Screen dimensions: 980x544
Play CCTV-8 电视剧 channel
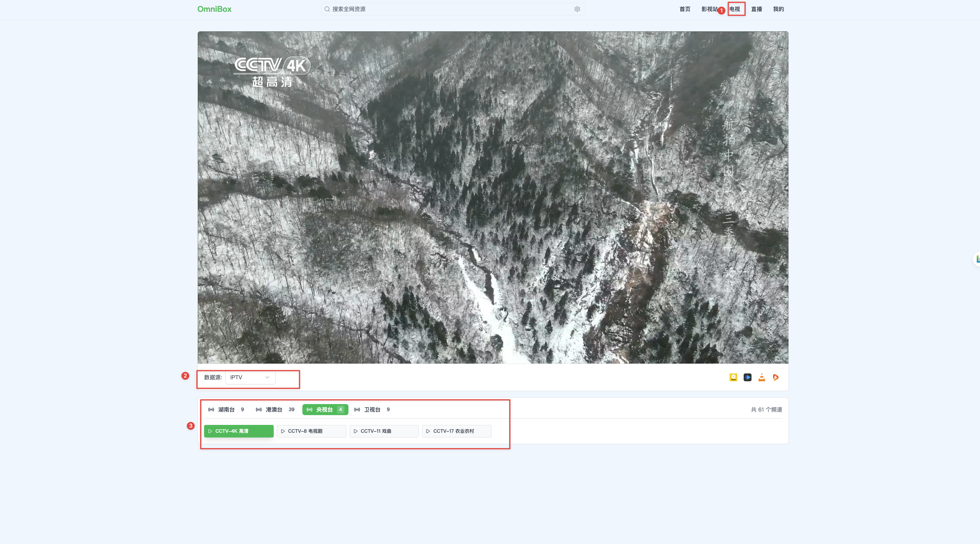(x=311, y=431)
